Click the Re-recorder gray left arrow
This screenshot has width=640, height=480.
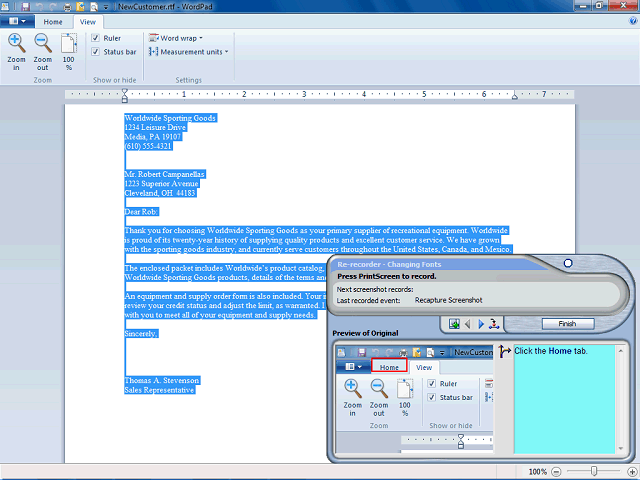tap(468, 324)
